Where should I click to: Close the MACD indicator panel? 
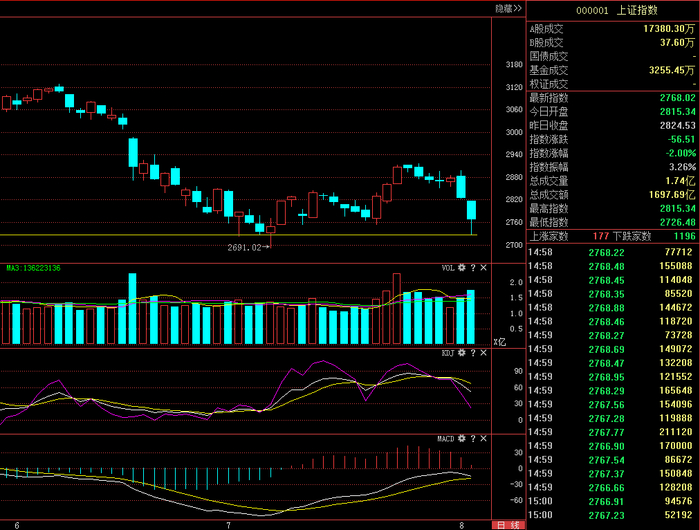click(483, 438)
